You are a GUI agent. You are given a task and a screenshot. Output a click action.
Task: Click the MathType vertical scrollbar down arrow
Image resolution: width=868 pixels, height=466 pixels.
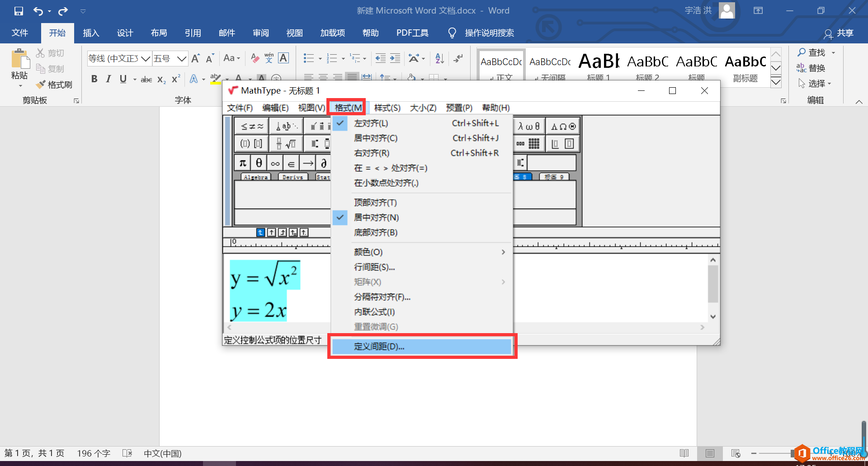713,316
